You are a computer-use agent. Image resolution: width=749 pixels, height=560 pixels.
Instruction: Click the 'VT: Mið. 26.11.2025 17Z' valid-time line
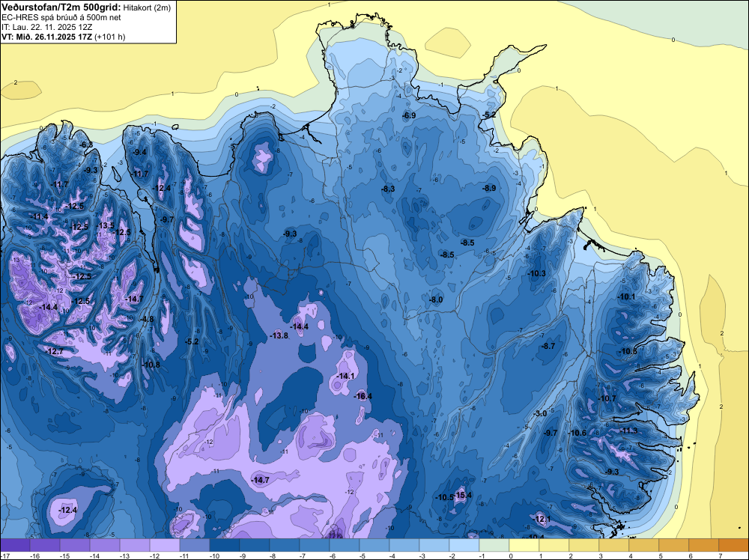(x=46, y=37)
